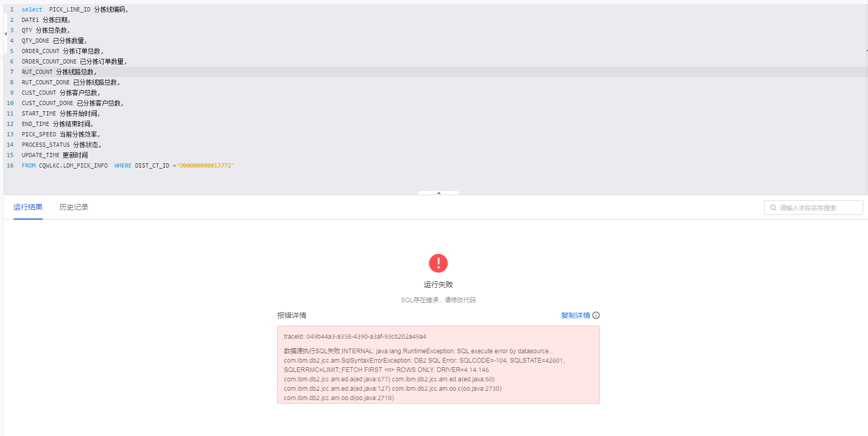Click line number 16 in the gutter
The height and width of the screenshot is (436, 868).
click(10, 165)
